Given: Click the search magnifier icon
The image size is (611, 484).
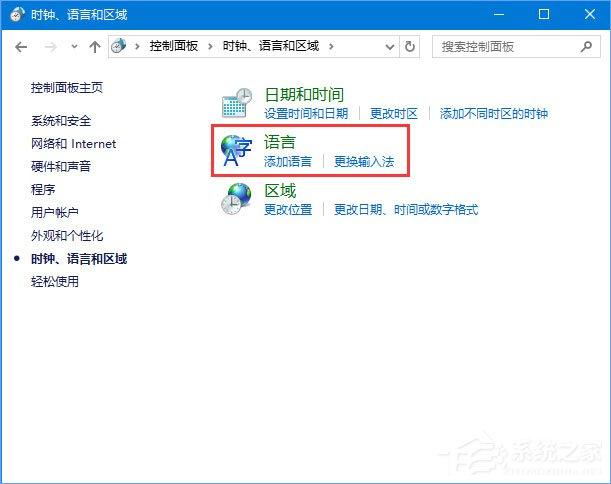Looking at the screenshot, I should click(586, 47).
